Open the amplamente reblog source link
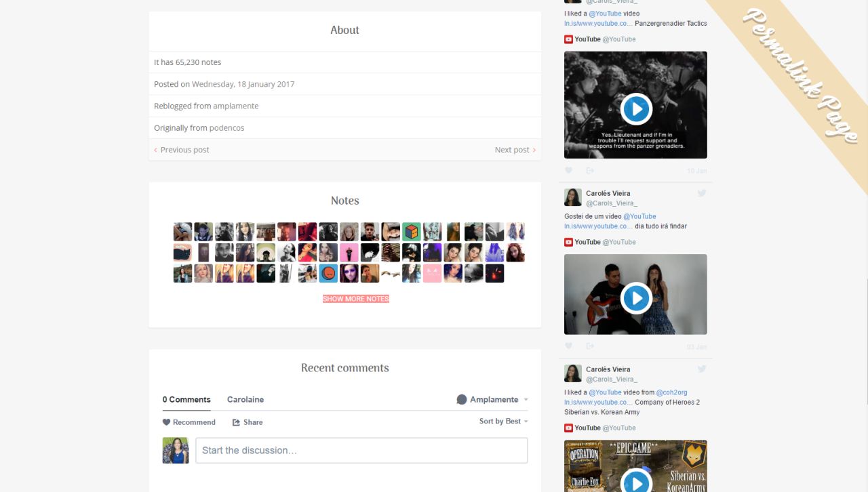Screen dimensions: 868x492 point(236,106)
